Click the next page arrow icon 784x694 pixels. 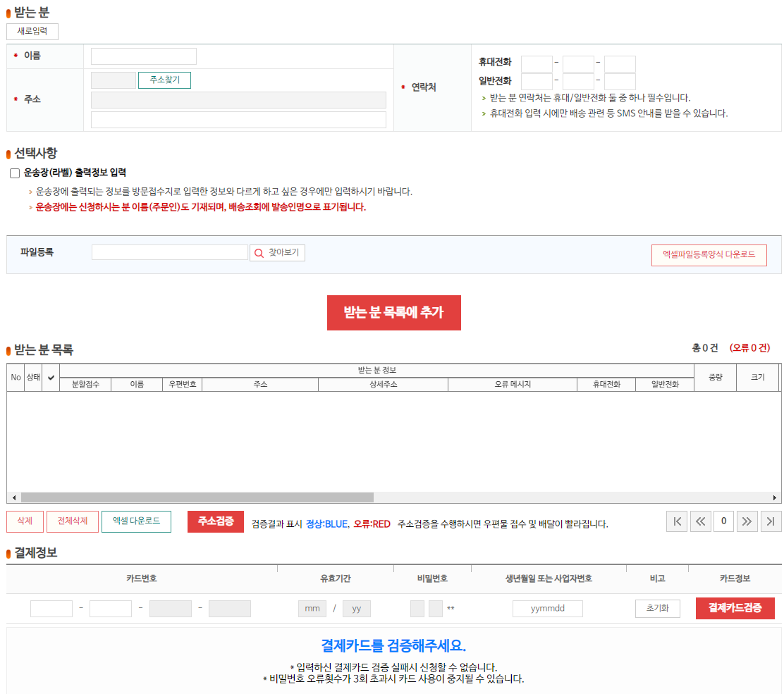[x=747, y=521]
